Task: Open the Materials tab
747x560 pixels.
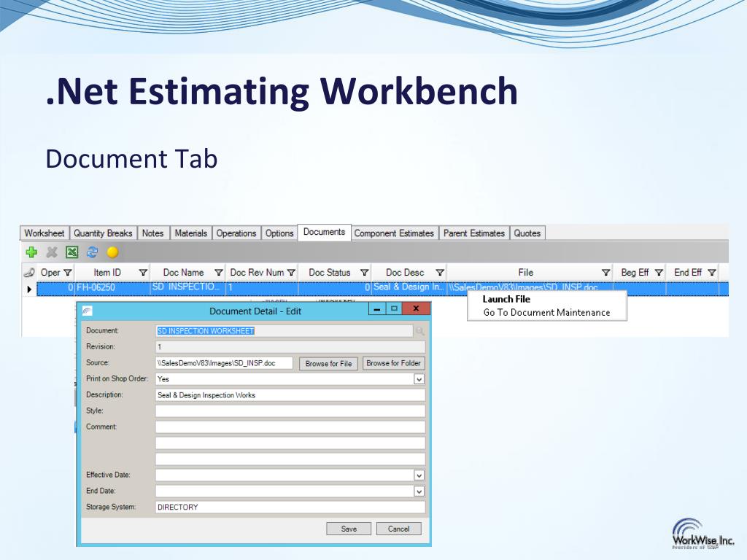Action: pyautogui.click(x=191, y=233)
